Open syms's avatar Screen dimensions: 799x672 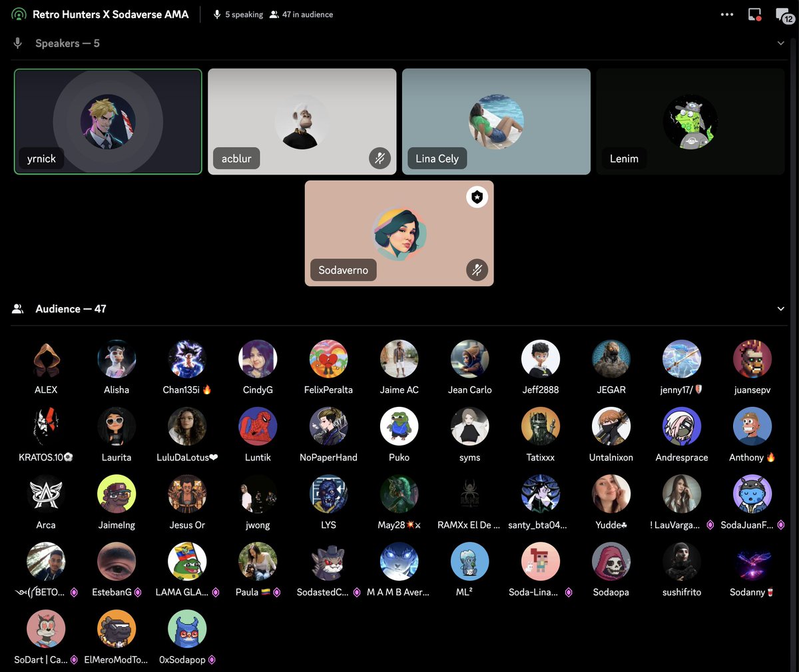[x=469, y=426]
